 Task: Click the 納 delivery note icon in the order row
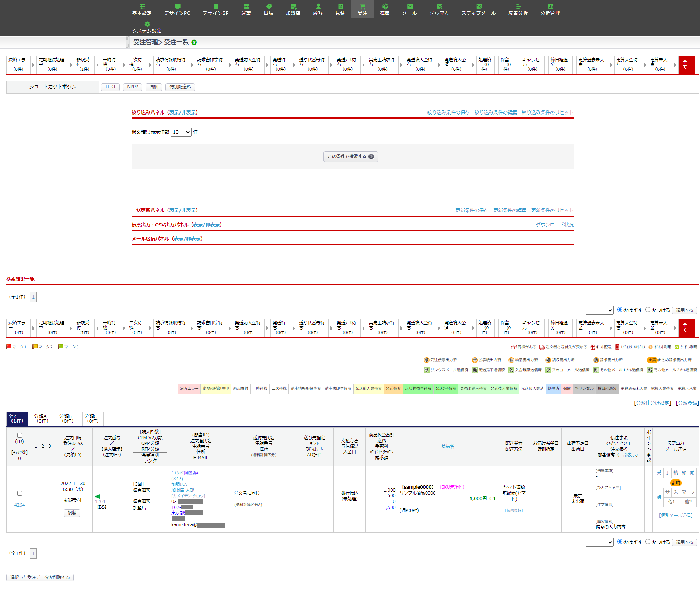[676, 472]
